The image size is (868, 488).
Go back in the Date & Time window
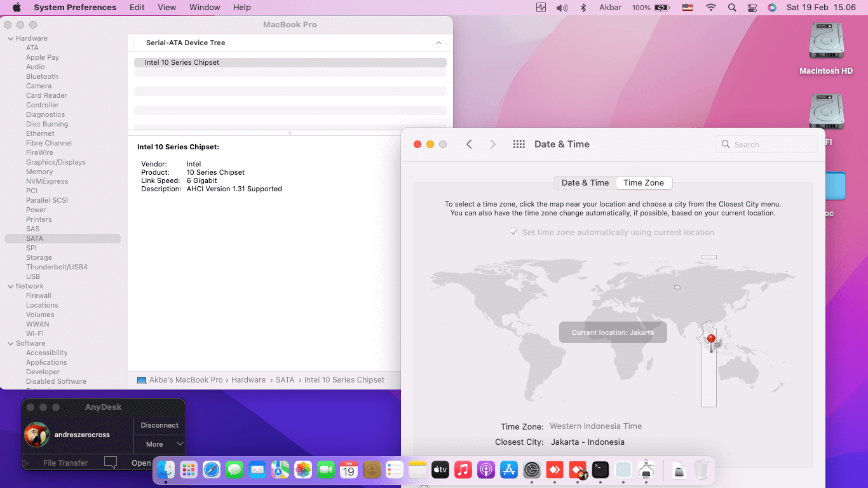(469, 144)
